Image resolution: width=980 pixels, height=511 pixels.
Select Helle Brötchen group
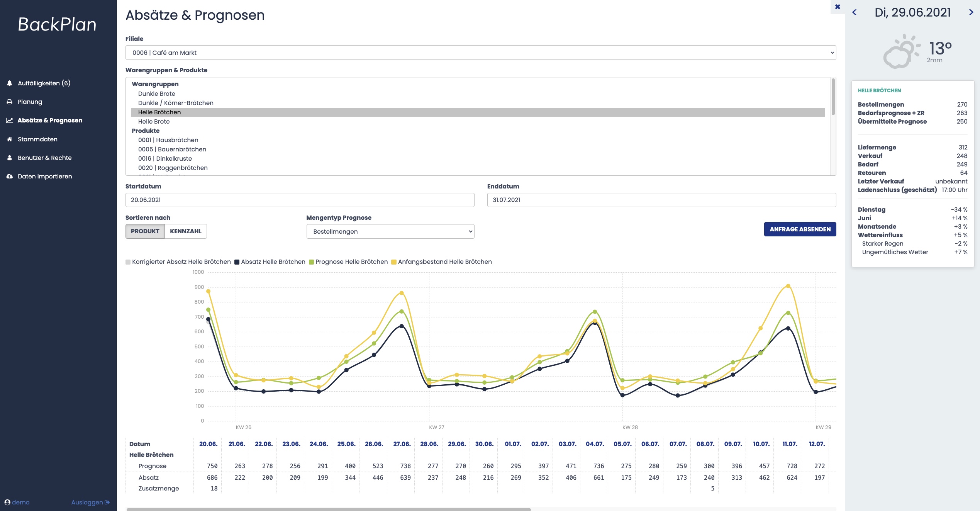coord(478,112)
